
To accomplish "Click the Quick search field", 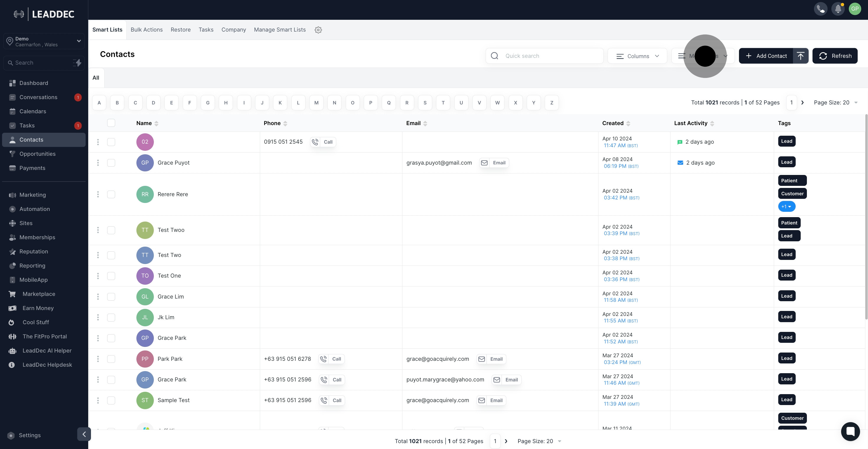I will [x=544, y=56].
